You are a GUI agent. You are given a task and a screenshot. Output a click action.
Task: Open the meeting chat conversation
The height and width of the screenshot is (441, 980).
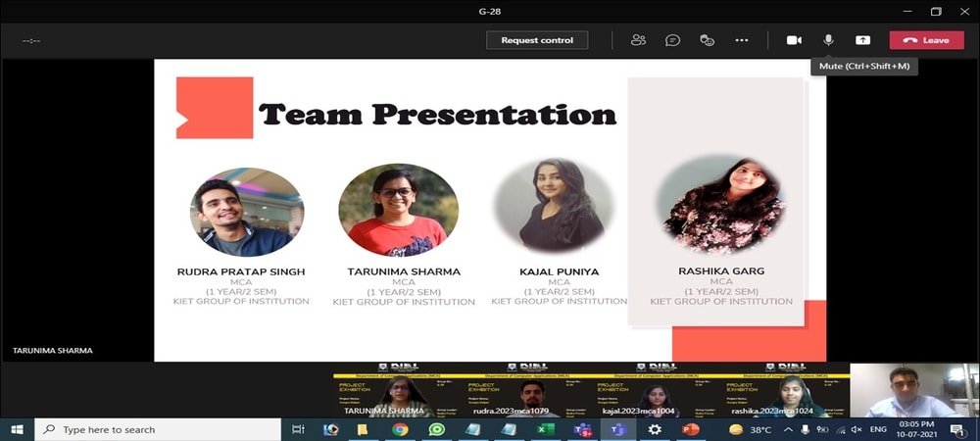click(673, 40)
